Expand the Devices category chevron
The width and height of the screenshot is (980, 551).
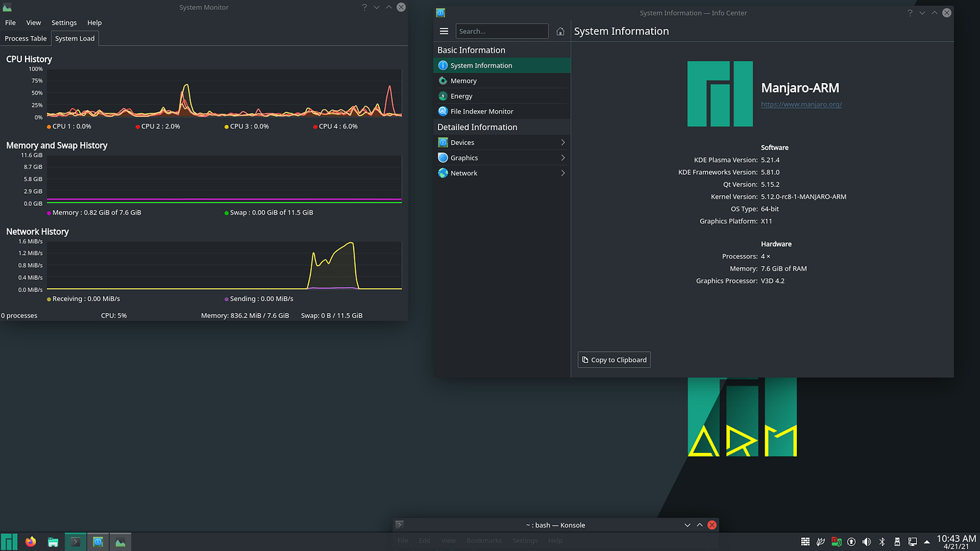[x=562, y=142]
